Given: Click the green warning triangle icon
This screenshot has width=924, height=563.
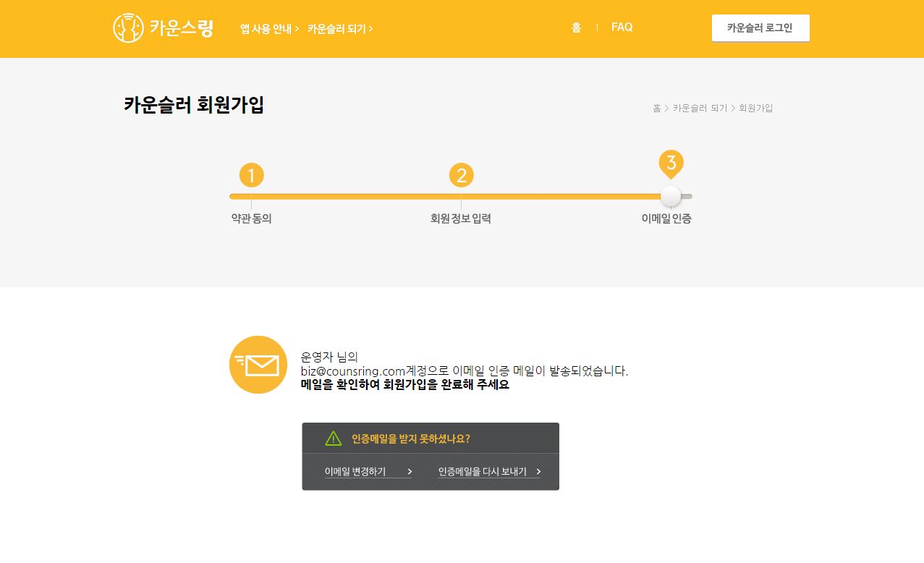Looking at the screenshot, I should [x=333, y=439].
